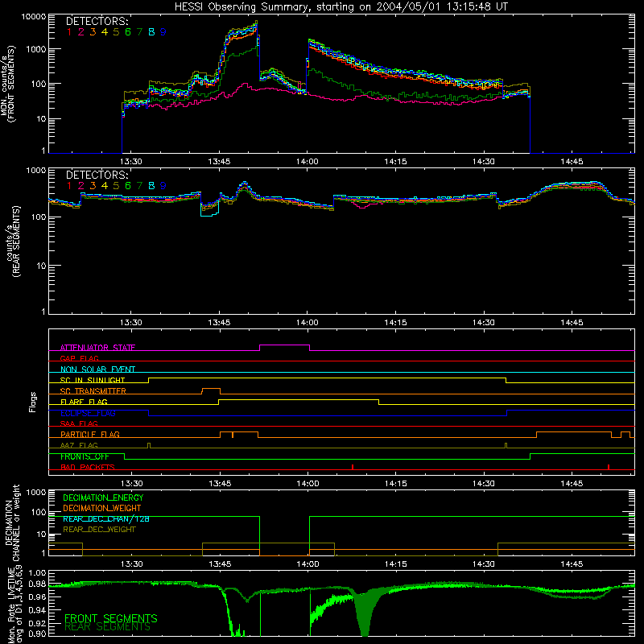The width and height of the screenshot is (644, 644).
Task: Click the REAR_DEC_CHAN/128 legend label
Action: [106, 518]
